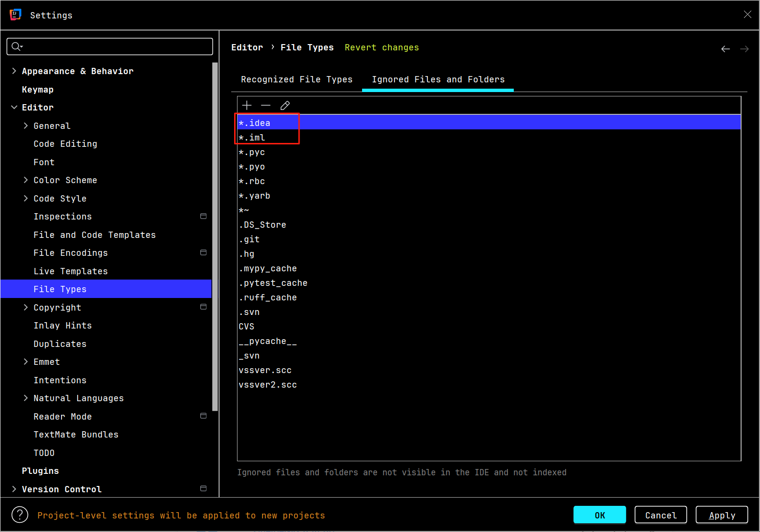Click the Edit pencil icon
Image resolution: width=760 pixels, height=532 pixels.
(x=285, y=106)
